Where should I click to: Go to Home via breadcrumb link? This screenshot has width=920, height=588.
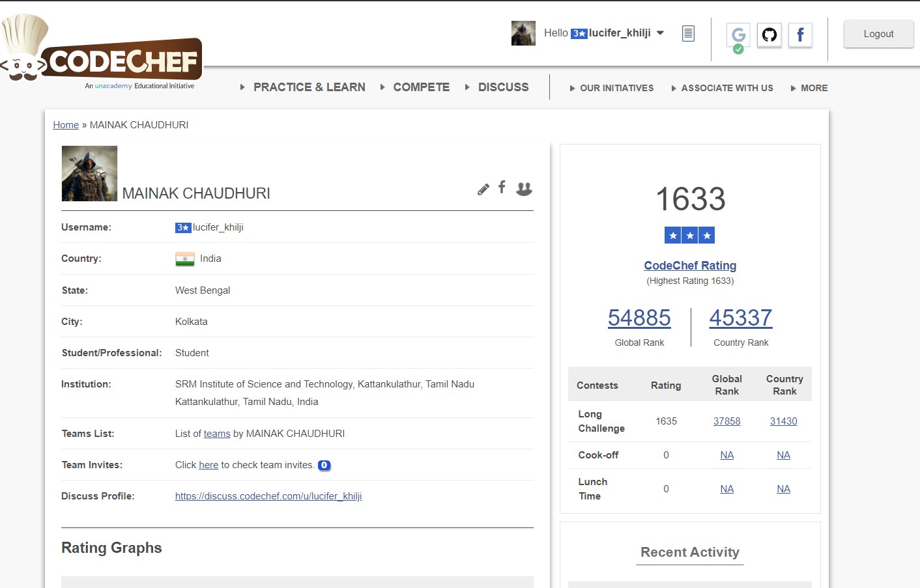coord(66,125)
